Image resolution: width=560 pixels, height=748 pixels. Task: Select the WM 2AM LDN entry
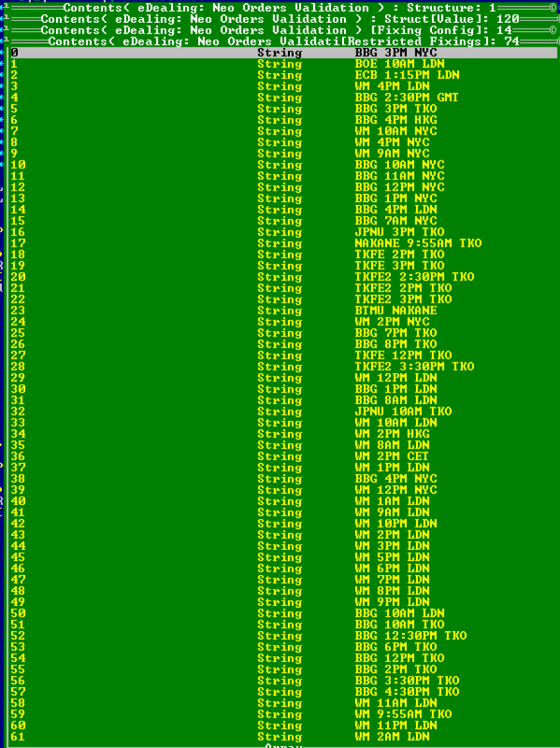(x=392, y=736)
